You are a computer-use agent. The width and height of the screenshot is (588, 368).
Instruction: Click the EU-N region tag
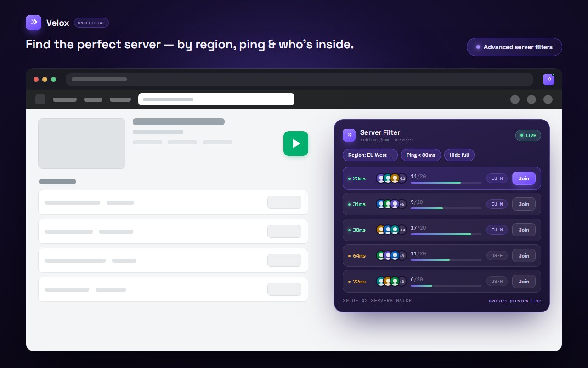pyautogui.click(x=497, y=230)
